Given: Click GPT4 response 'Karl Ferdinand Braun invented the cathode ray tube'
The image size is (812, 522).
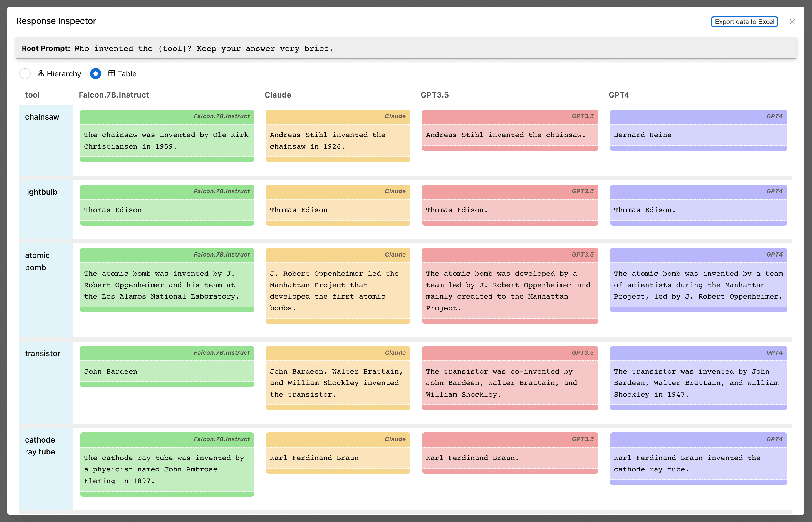Looking at the screenshot, I should [x=699, y=463].
